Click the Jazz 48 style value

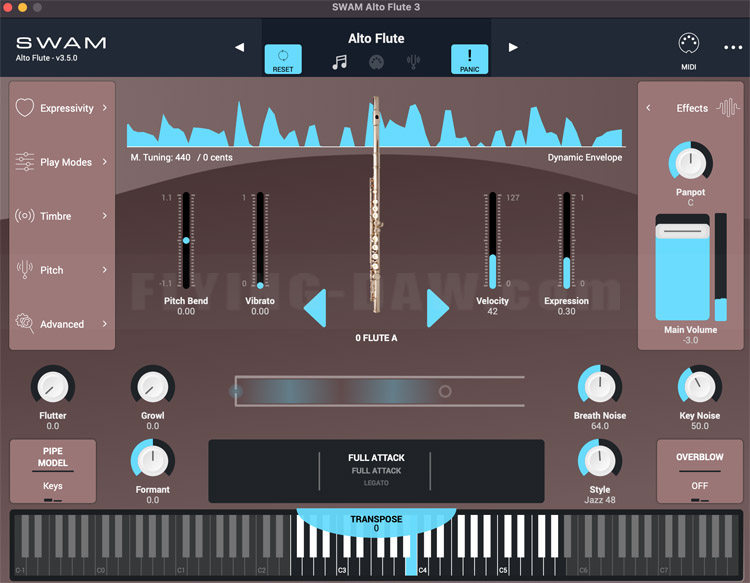click(x=599, y=500)
